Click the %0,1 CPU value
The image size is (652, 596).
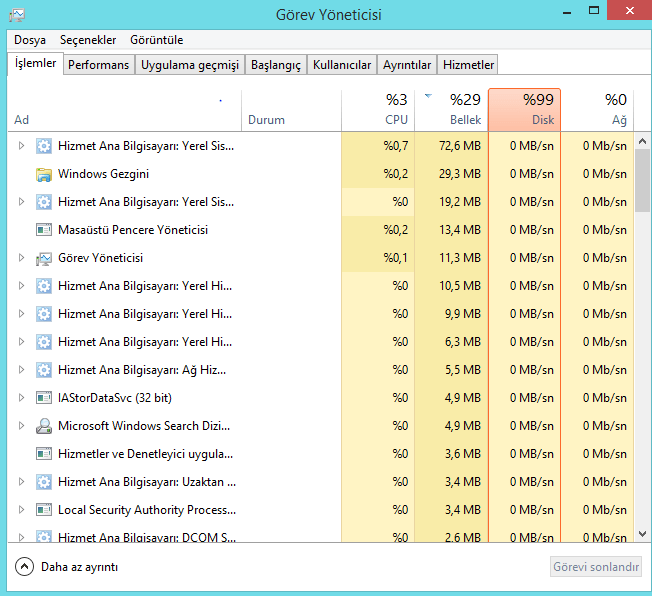(x=395, y=258)
